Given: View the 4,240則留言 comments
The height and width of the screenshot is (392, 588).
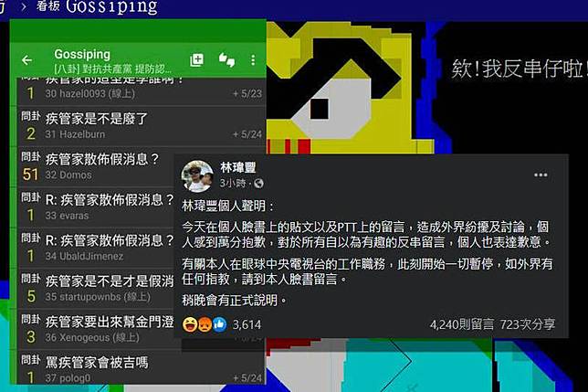Looking at the screenshot, I should [x=462, y=324].
